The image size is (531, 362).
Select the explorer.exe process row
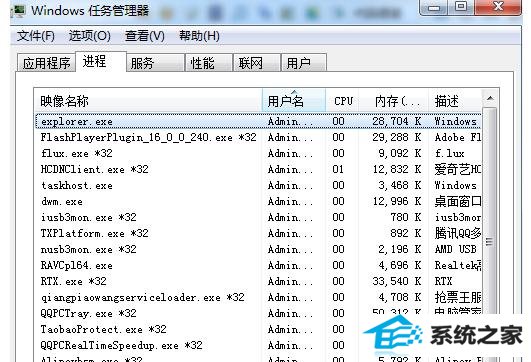[x=258, y=121]
